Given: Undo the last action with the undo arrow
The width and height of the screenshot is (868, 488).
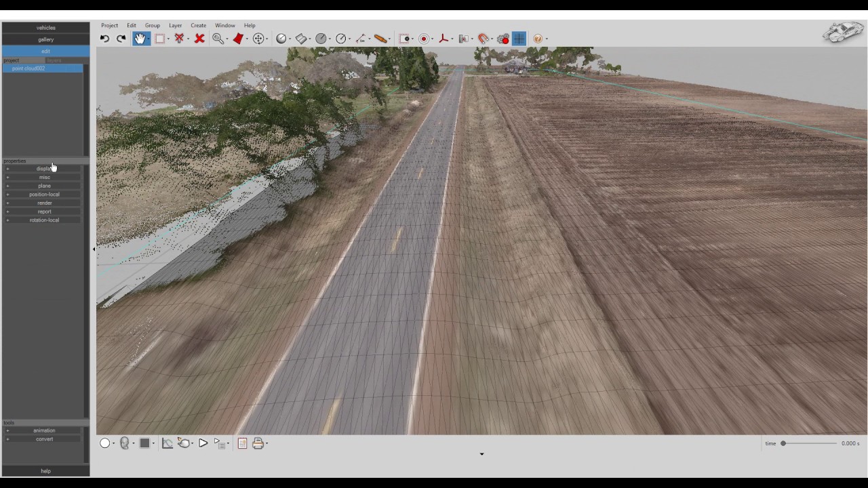Looking at the screenshot, I should (104, 39).
